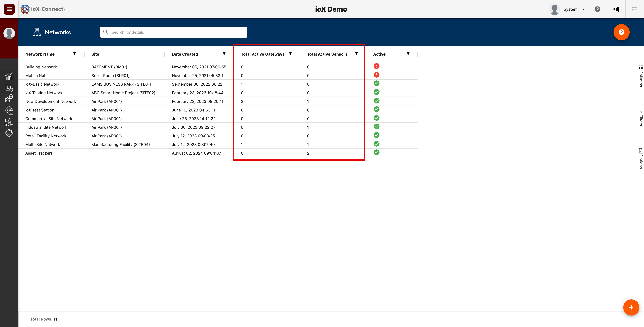Open settings gear at sidebar bottom
The width and height of the screenshot is (644, 327).
(9, 133)
